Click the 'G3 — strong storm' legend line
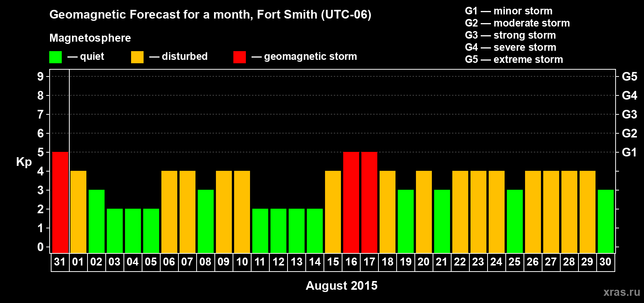Image resolution: width=644 pixels, height=303 pixels. tap(510, 35)
